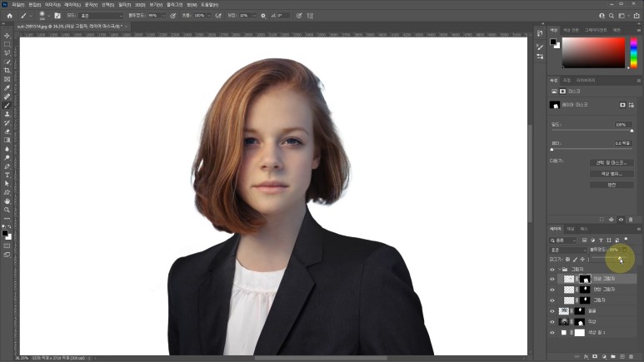Click the 반전 button
The image size is (644, 362).
point(612,185)
